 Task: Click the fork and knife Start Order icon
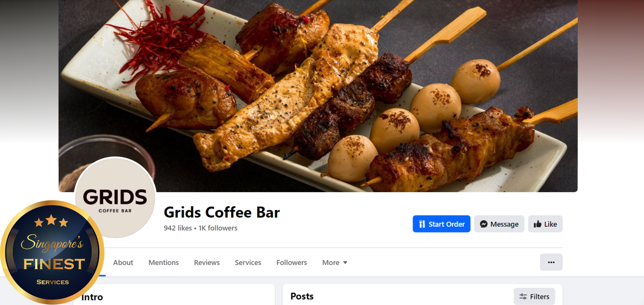pos(422,224)
